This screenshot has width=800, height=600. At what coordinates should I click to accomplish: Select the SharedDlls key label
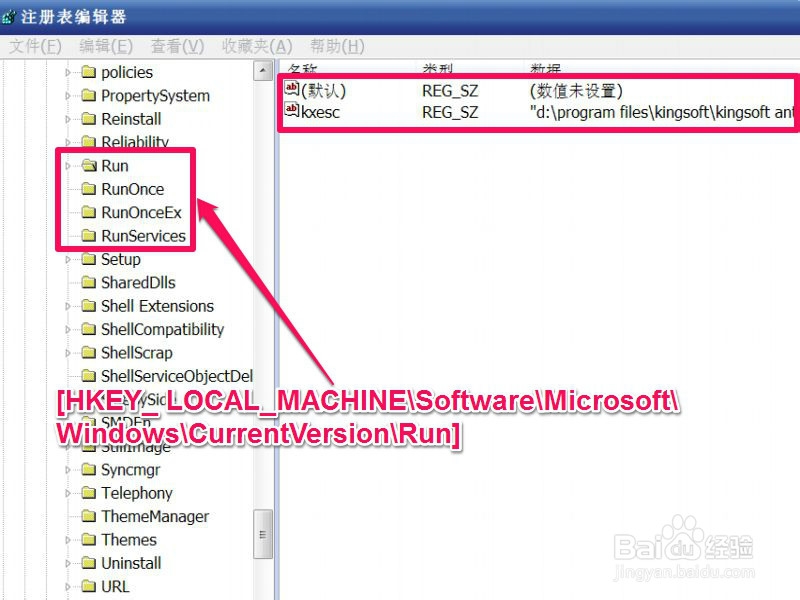coord(138,283)
